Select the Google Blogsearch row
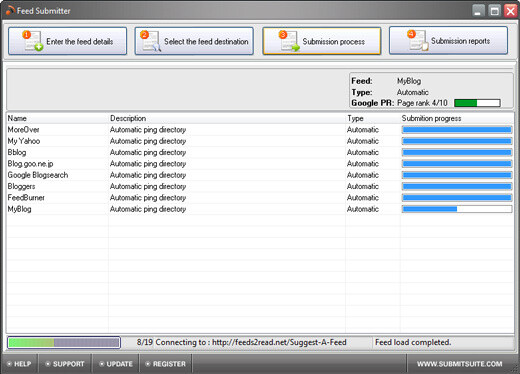520x374 pixels. (260, 175)
